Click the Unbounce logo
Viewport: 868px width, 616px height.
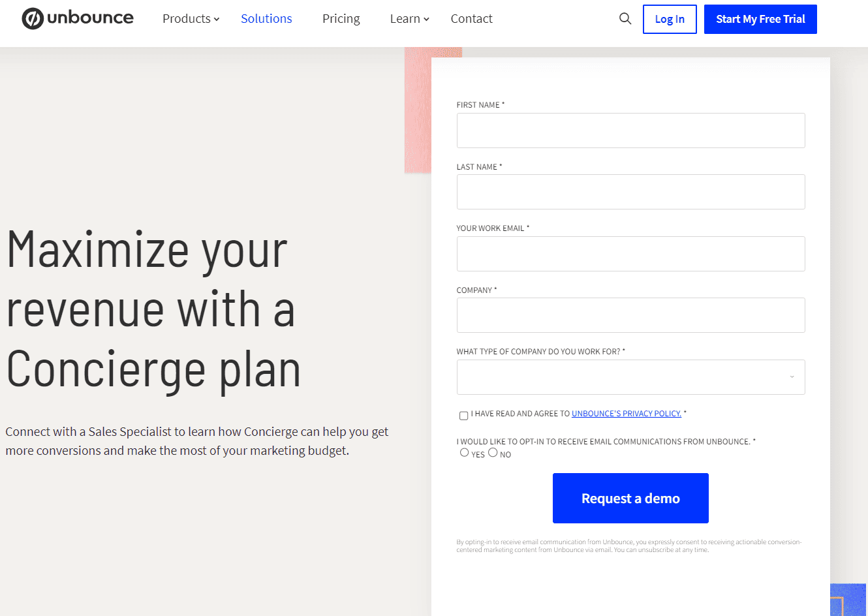78,18
